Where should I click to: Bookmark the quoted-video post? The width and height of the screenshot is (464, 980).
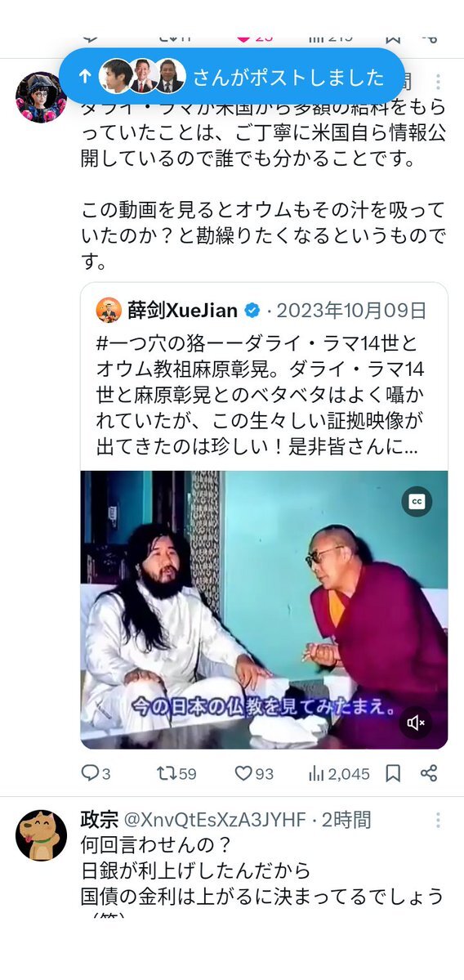pos(393,773)
